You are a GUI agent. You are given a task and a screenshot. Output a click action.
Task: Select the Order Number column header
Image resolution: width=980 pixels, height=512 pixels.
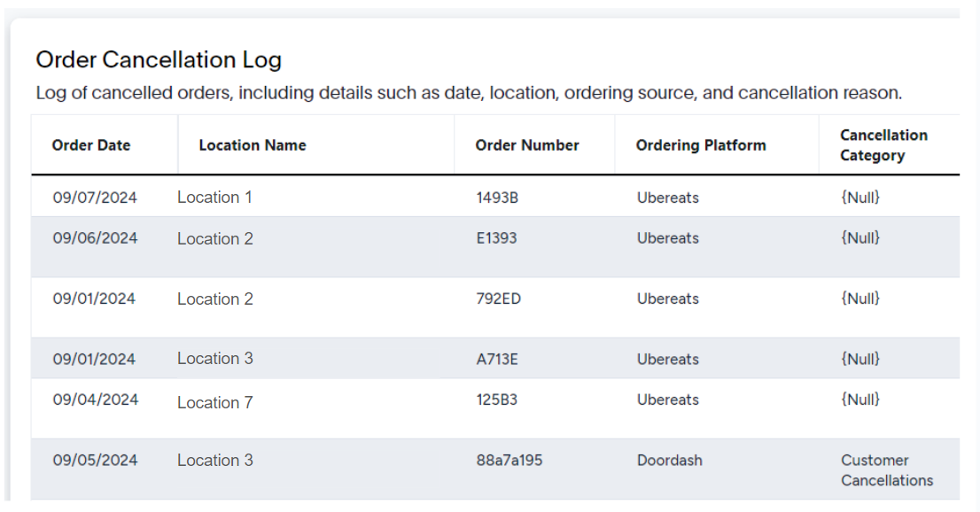(527, 145)
